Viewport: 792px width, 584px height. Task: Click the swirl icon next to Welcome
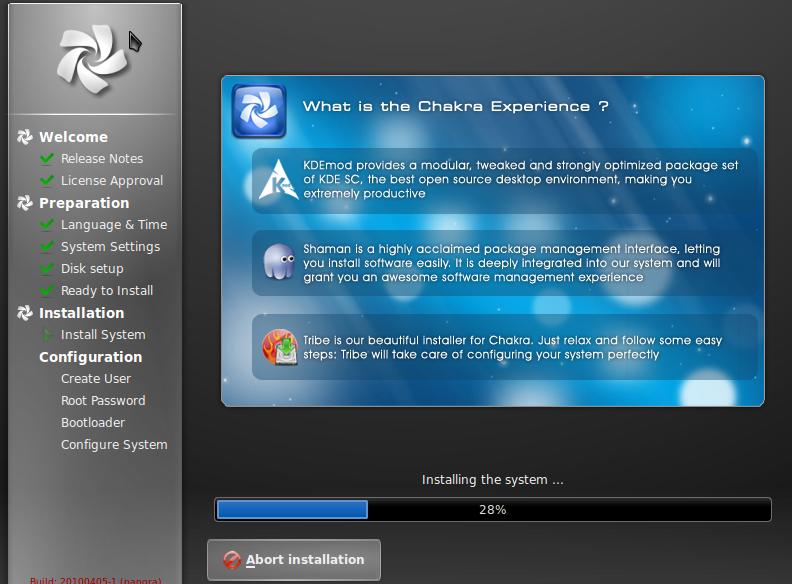point(25,137)
